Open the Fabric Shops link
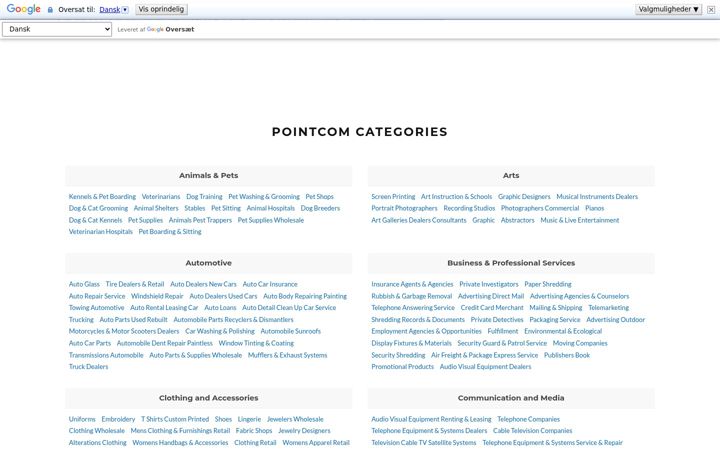Viewport: 720px width, 450px height. click(x=254, y=431)
